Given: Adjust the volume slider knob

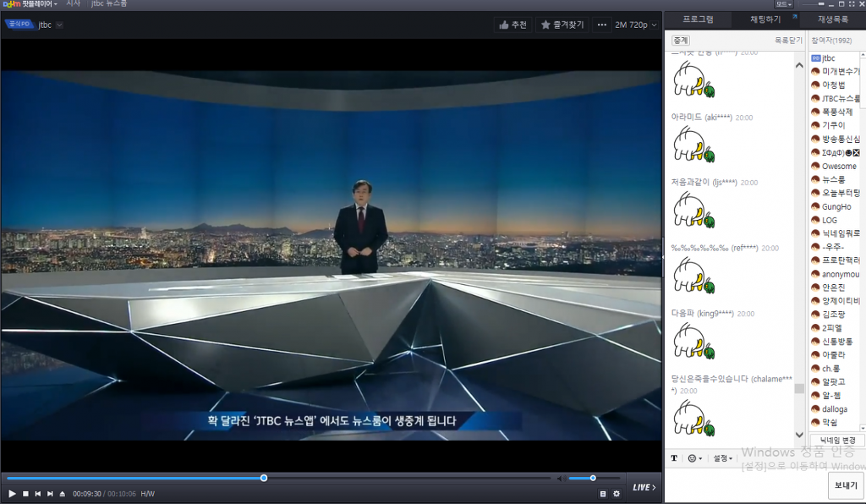Looking at the screenshot, I should tap(593, 478).
